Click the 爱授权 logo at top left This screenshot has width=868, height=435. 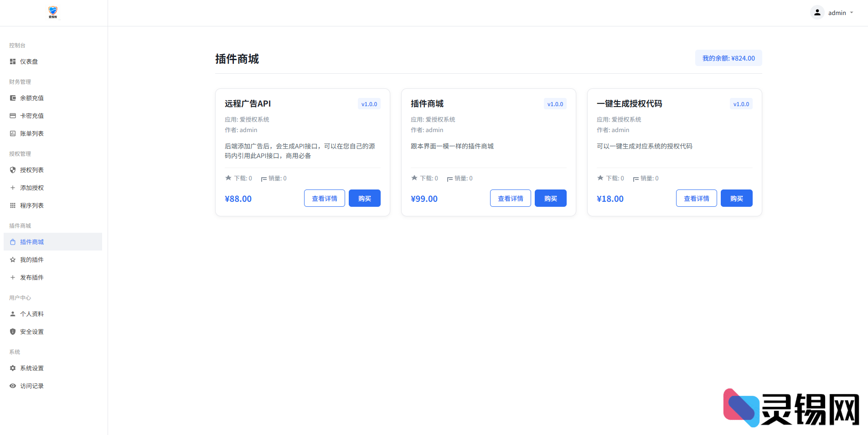pyautogui.click(x=52, y=12)
